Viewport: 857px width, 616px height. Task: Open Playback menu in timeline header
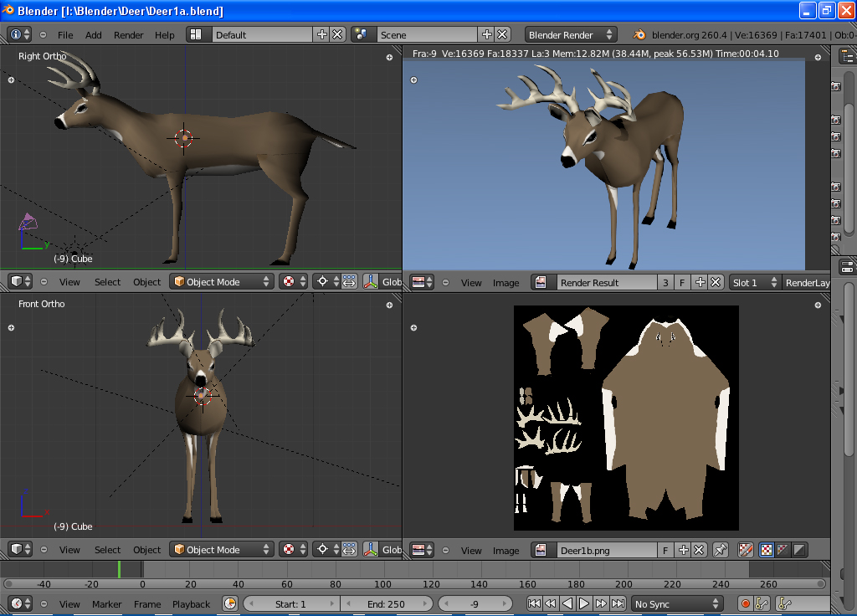191,604
